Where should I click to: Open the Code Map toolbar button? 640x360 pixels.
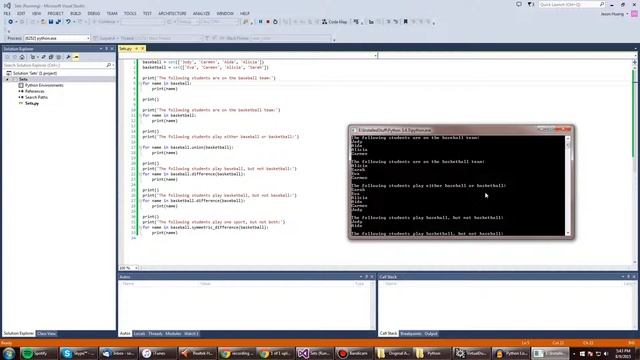tap(334, 22)
